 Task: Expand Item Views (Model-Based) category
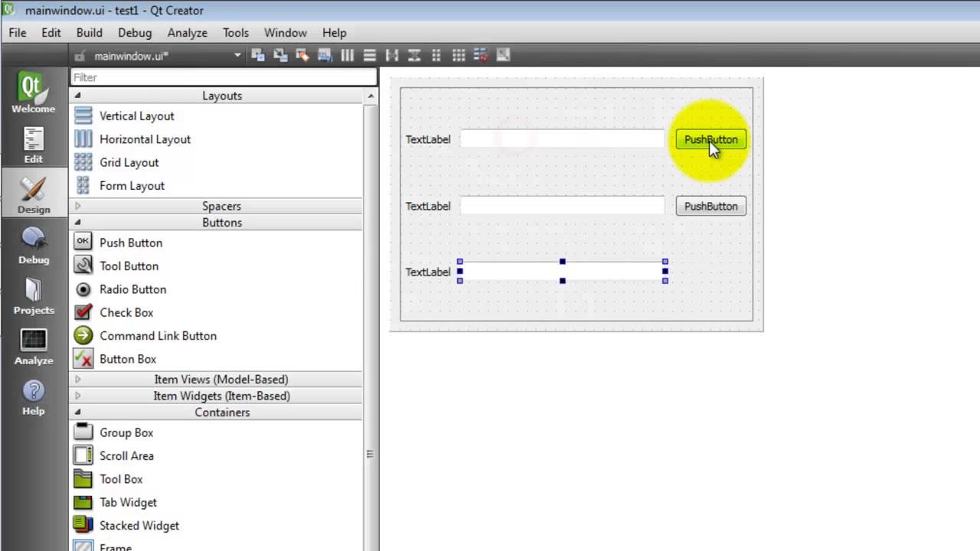tap(77, 380)
